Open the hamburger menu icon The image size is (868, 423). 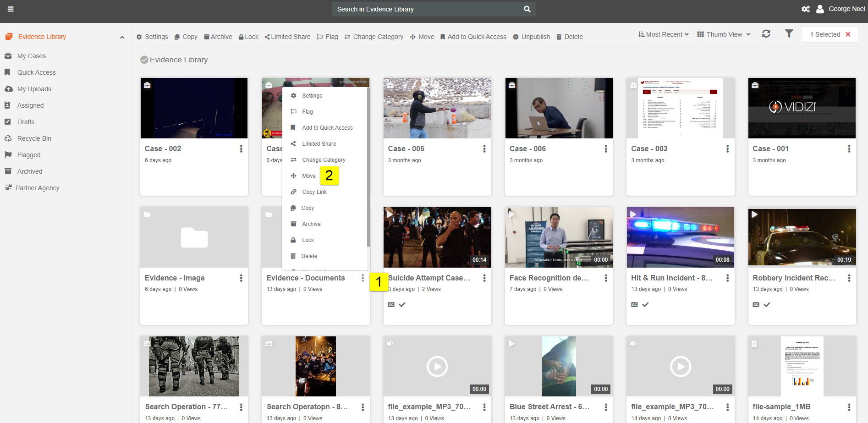tap(11, 9)
